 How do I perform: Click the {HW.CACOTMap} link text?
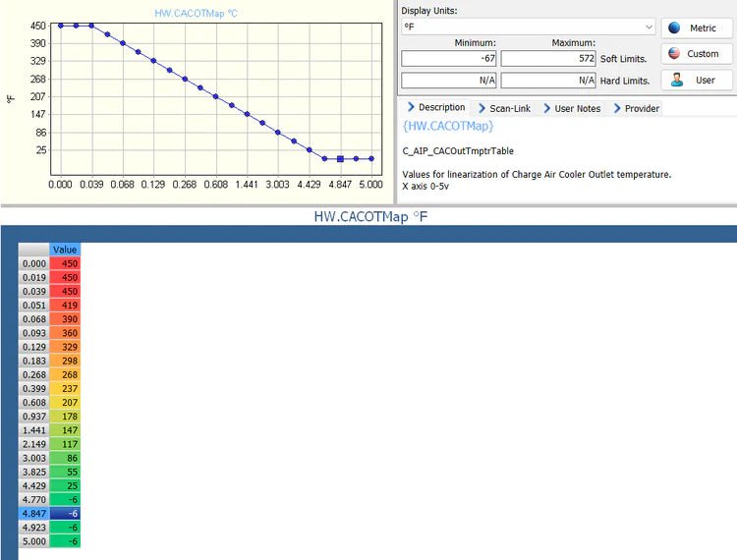(448, 126)
